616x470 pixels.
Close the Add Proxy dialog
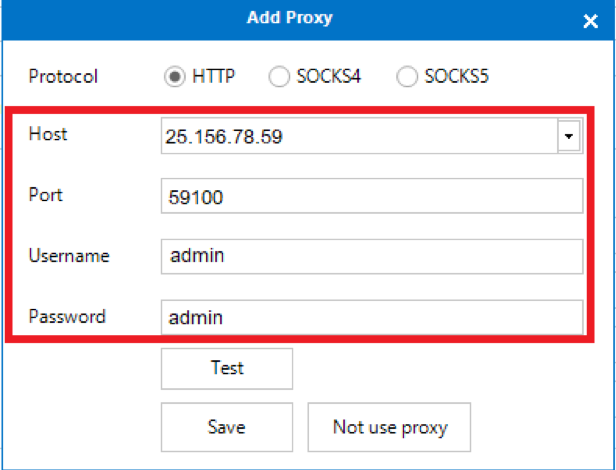tap(590, 21)
